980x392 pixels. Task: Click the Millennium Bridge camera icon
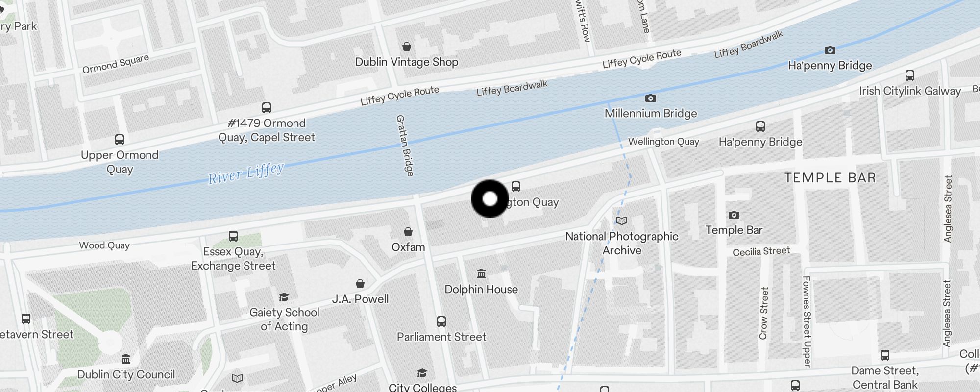point(650,98)
